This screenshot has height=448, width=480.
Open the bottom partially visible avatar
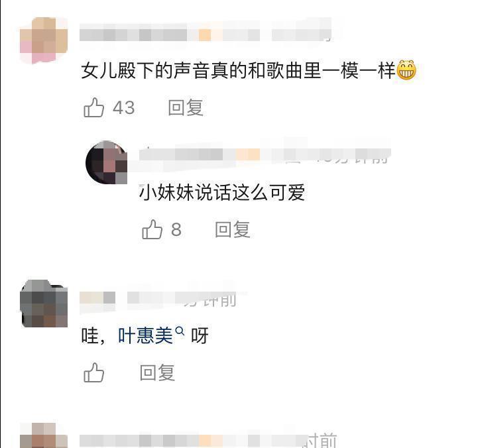(x=44, y=435)
